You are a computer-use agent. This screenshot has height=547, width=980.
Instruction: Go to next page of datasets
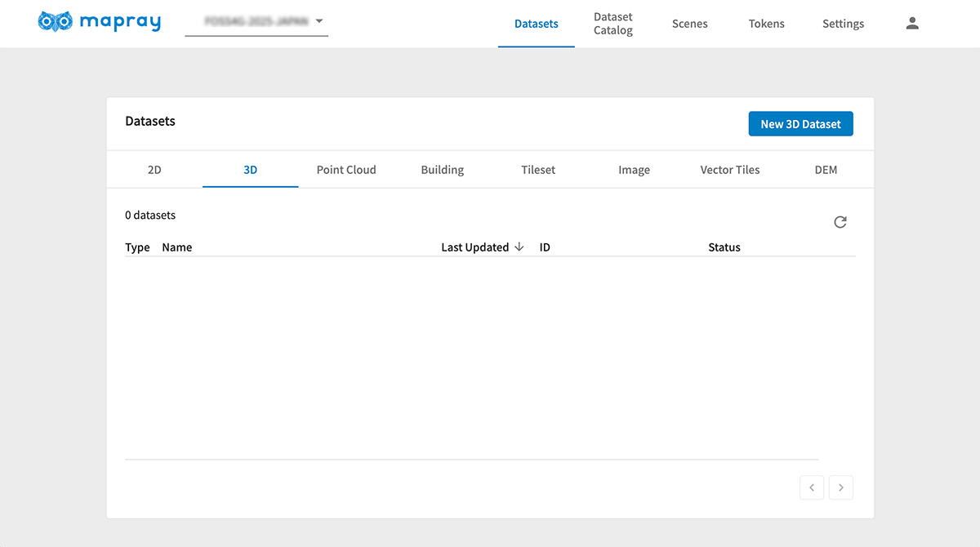point(840,488)
